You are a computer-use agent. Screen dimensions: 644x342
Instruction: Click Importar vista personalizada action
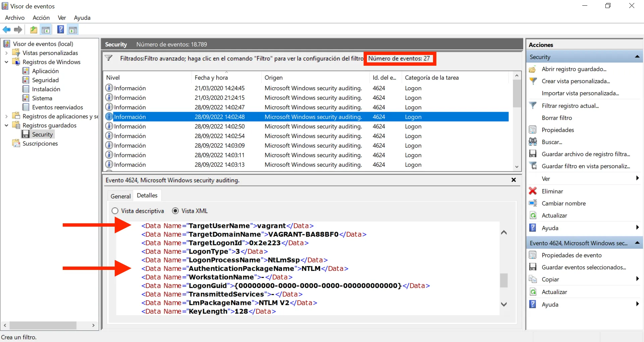click(580, 93)
